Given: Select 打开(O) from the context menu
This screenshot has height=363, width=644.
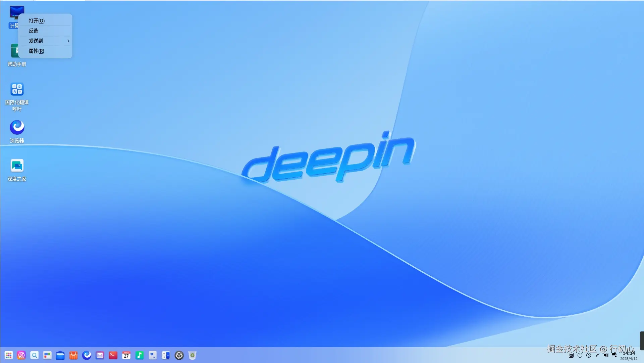Looking at the screenshot, I should pyautogui.click(x=37, y=20).
